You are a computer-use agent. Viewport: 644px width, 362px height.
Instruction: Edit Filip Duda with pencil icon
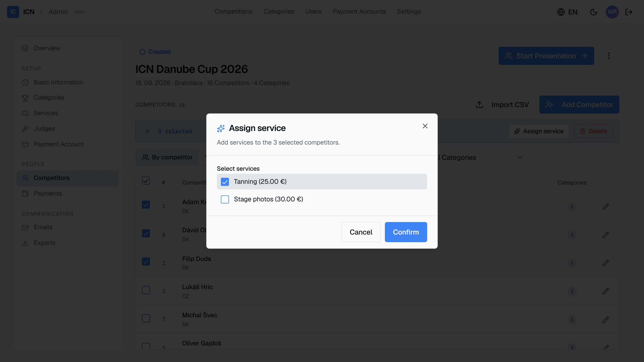point(606,263)
